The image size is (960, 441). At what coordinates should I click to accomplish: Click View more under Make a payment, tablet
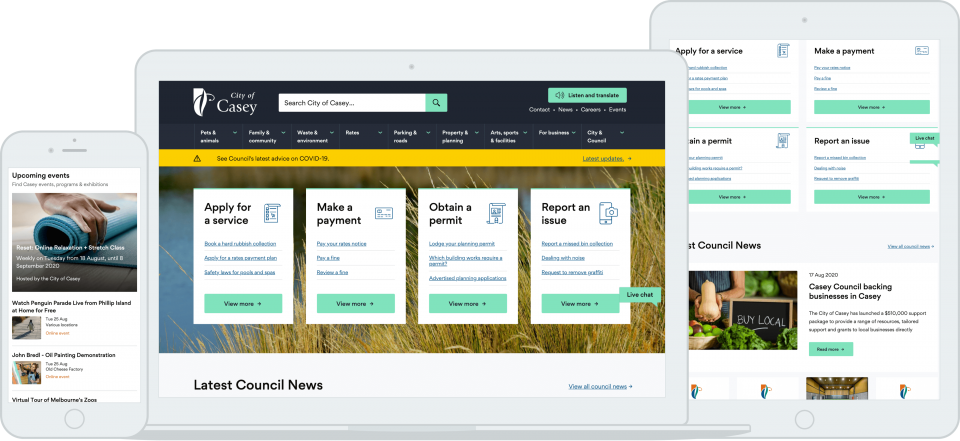click(x=872, y=107)
